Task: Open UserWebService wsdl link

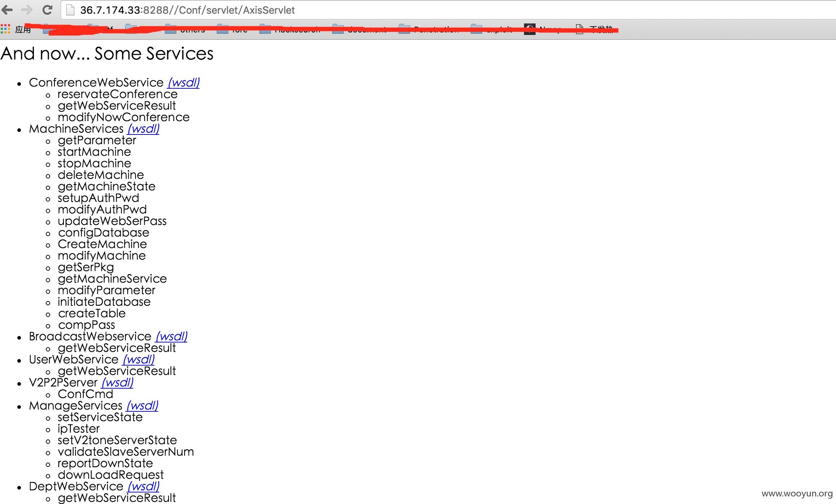Action: click(138, 359)
